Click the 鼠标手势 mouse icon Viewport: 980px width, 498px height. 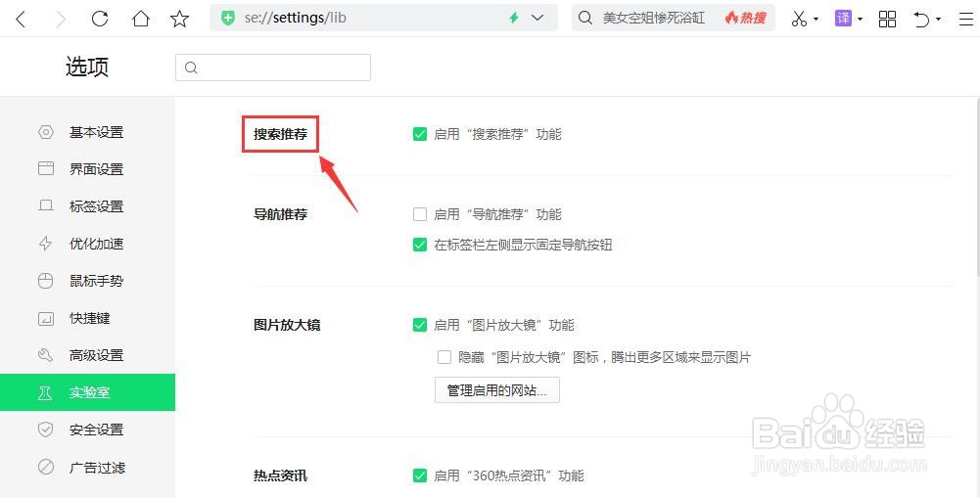click(46, 281)
